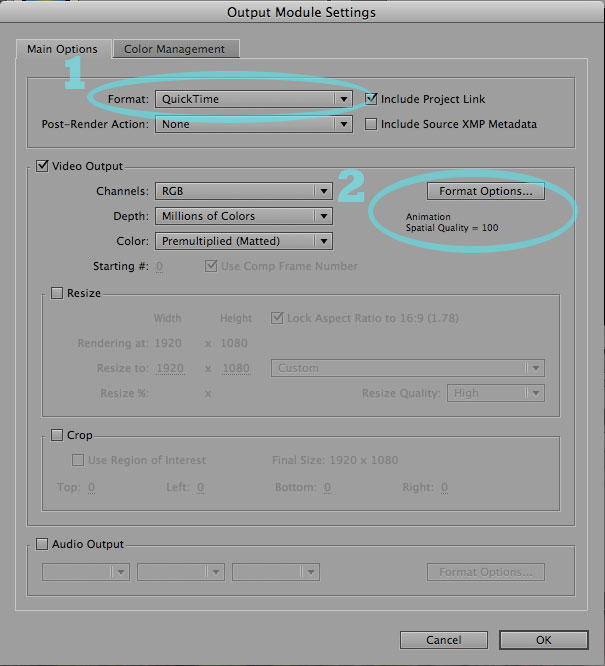Viewport: 605px width, 666px height.
Task: Open the Custom resize preset dropdown
Action: point(408,368)
